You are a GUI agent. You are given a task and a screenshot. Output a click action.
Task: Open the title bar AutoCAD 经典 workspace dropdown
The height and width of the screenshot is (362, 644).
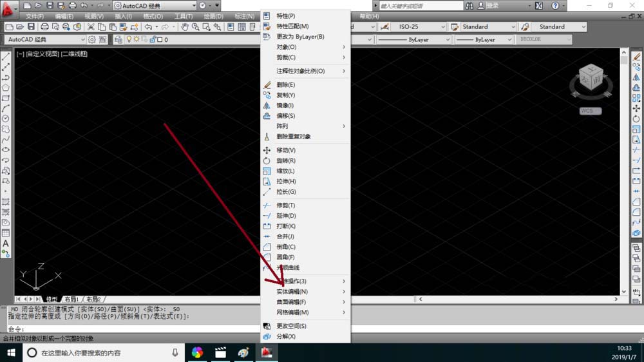(x=155, y=6)
